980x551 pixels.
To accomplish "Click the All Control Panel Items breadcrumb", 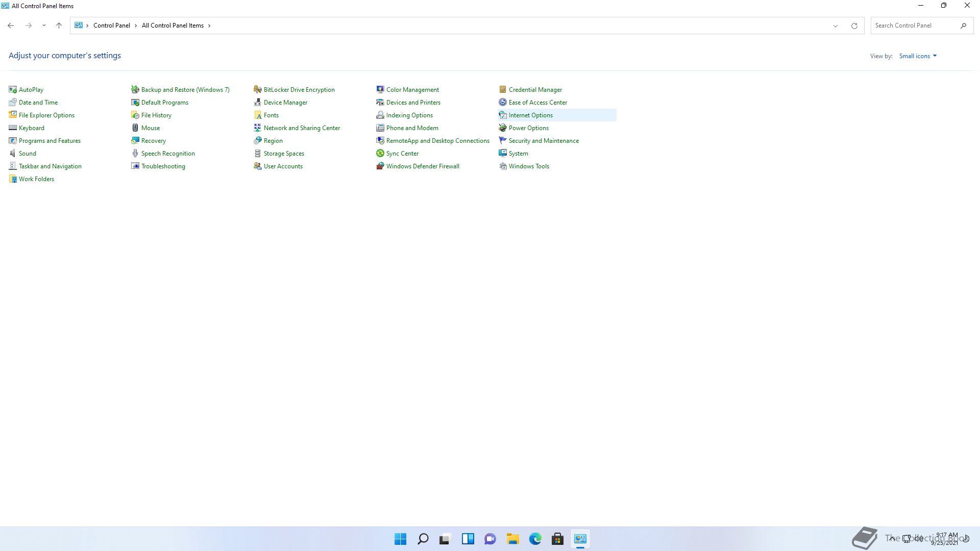I will pos(173,26).
